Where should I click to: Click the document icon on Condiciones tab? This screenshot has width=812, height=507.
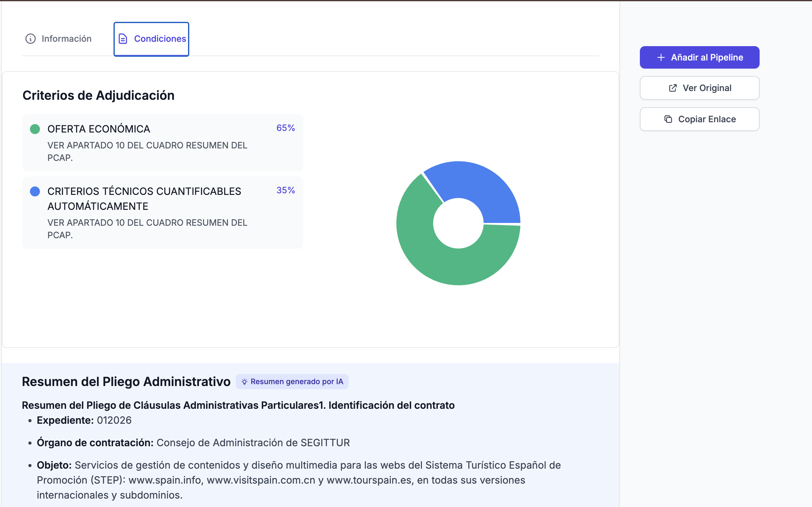[x=123, y=39]
